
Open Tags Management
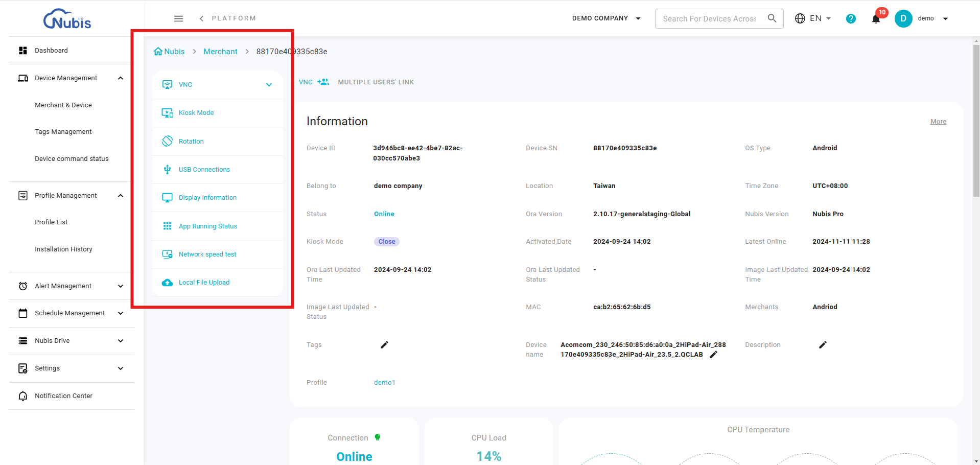(63, 132)
